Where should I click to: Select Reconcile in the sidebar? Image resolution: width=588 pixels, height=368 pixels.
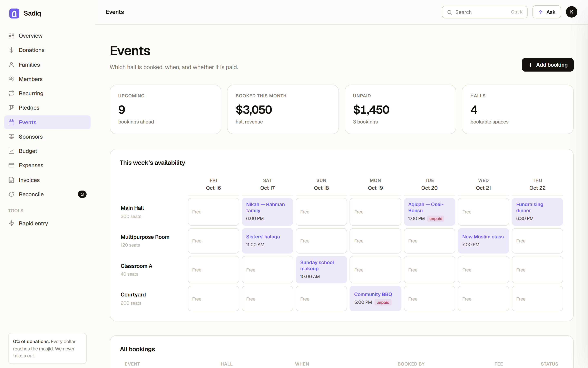tap(47, 194)
